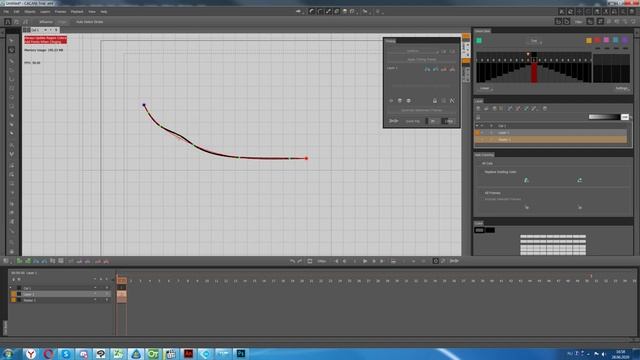This screenshot has width=640, height=360.
Task: Click the 24fps frame rate field
Action: coord(322,261)
